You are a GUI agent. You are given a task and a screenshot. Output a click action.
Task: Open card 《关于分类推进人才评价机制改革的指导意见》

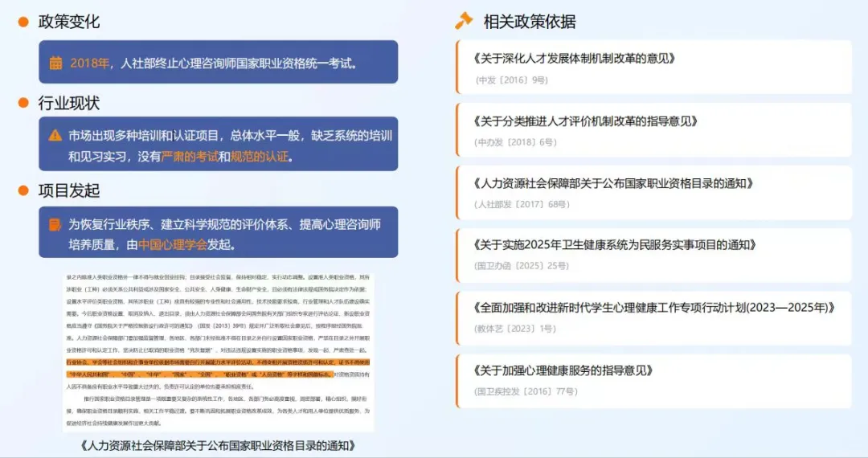(x=653, y=130)
